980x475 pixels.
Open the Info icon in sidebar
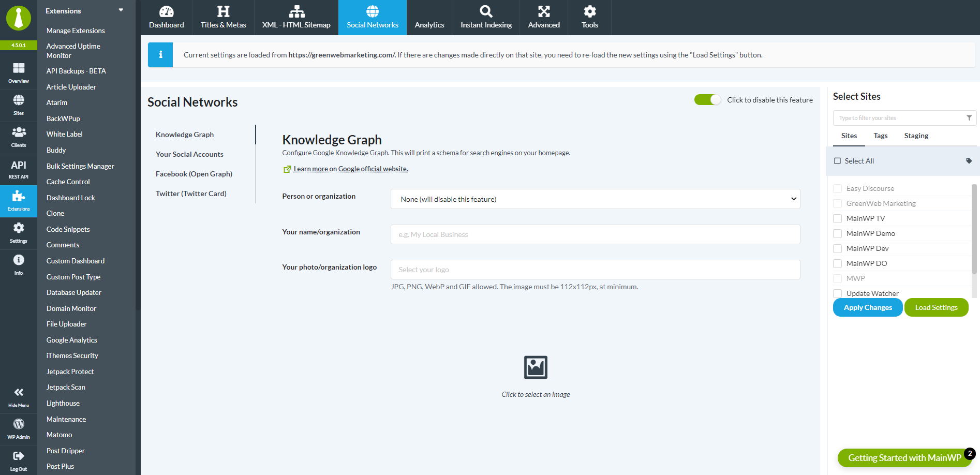[x=19, y=260]
